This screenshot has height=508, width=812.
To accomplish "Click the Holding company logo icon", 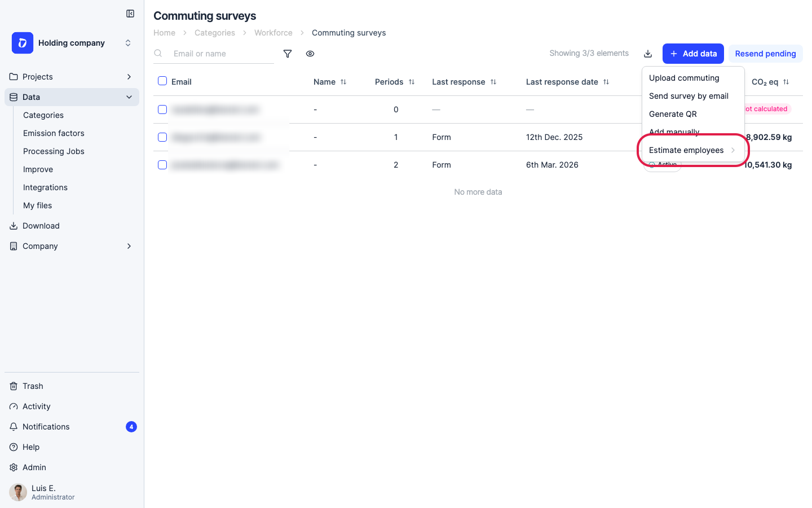I will pos(23,43).
